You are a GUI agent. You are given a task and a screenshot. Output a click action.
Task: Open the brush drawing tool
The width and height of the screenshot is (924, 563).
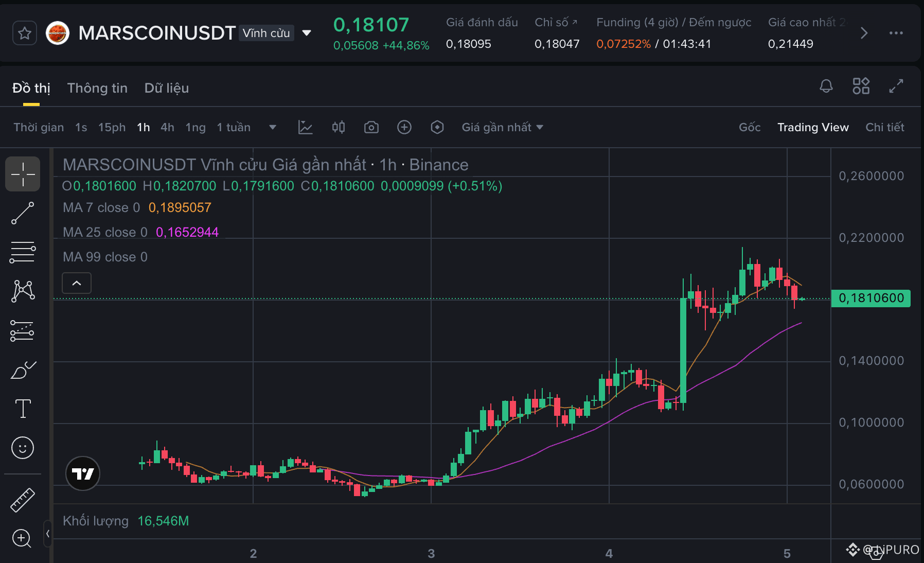tap(23, 370)
